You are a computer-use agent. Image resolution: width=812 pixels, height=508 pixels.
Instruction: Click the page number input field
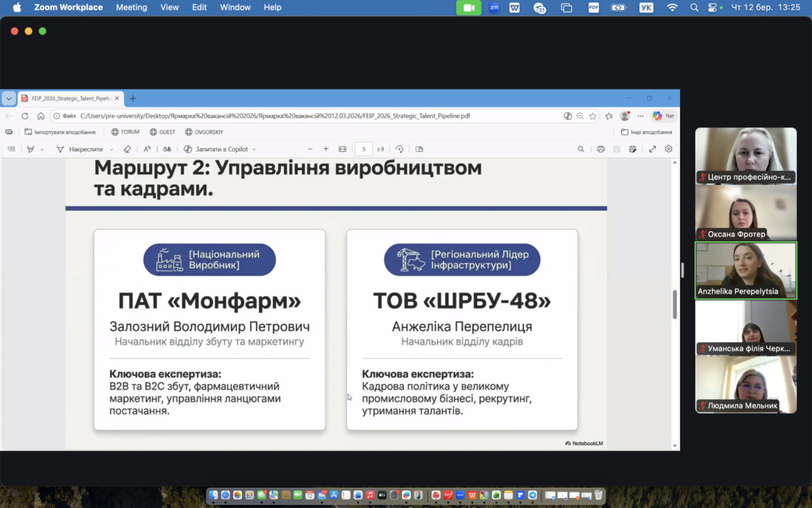pyautogui.click(x=364, y=149)
